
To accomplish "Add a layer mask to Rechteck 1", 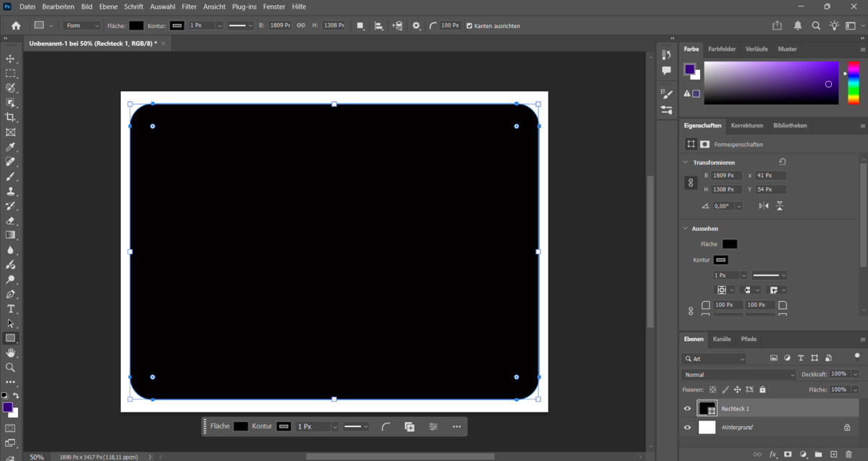I will tap(788, 454).
